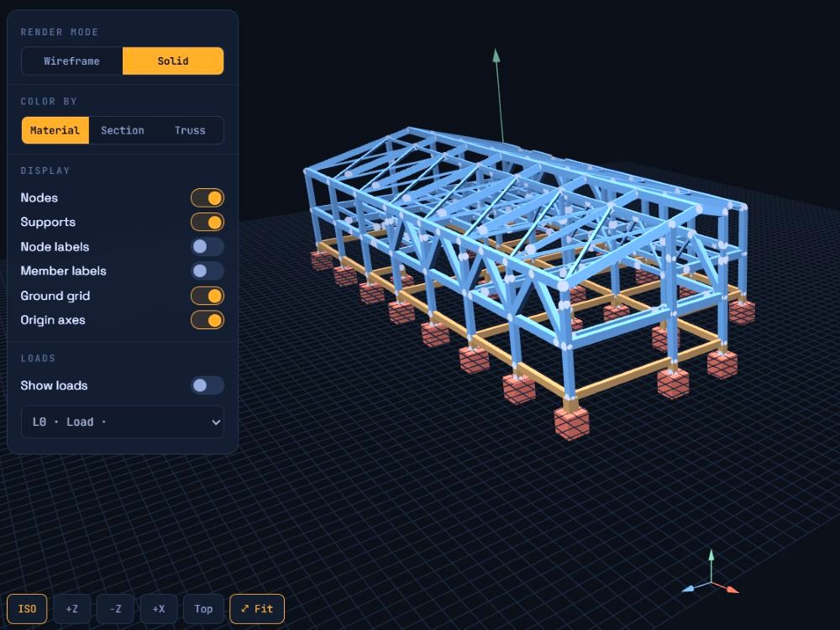840x630 pixels.
Task: Set camera to -Z view
Action: [x=115, y=609]
